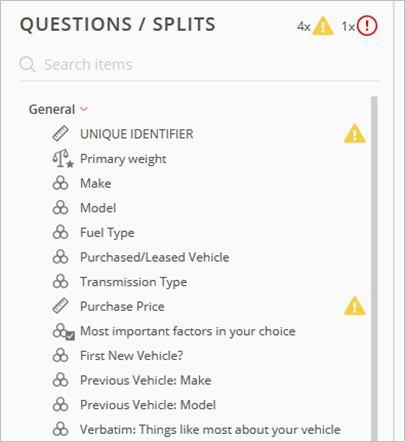Click the multi-select icon beside Most important factors
Viewport: 405px width, 442px height.
[63, 332]
